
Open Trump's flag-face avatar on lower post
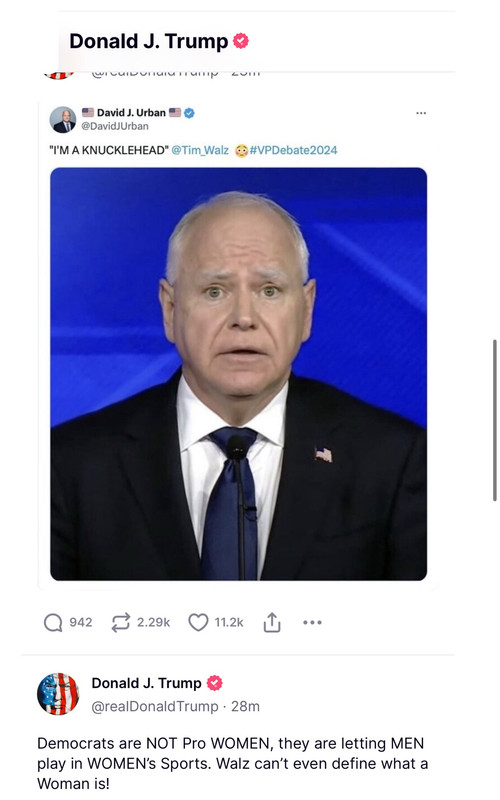point(58,693)
